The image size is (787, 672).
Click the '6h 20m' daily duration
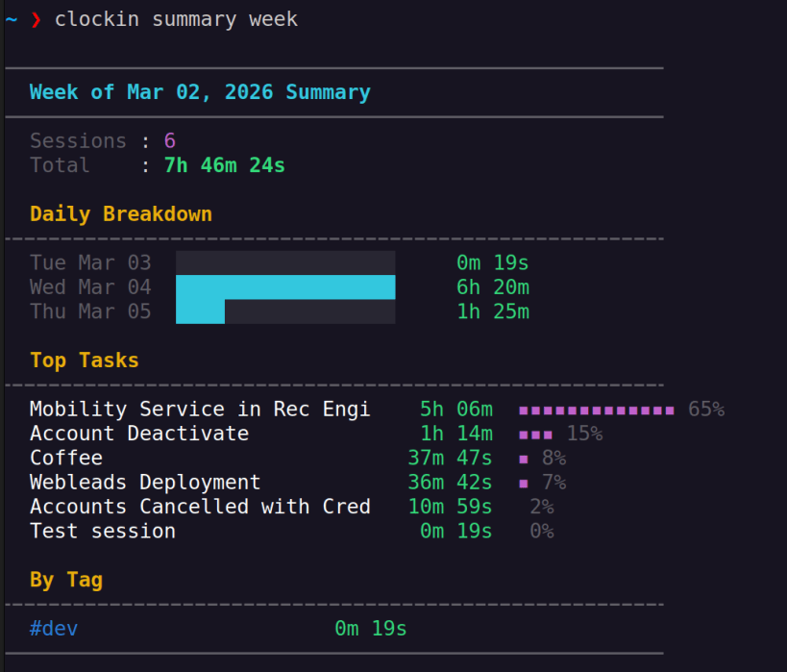492,287
